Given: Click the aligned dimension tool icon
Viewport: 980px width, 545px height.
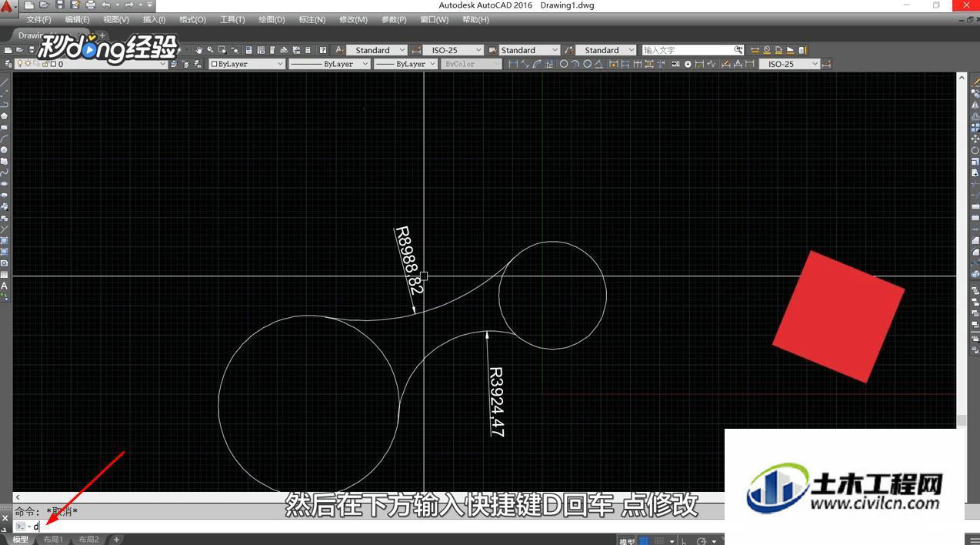Looking at the screenshot, I should point(525,64).
